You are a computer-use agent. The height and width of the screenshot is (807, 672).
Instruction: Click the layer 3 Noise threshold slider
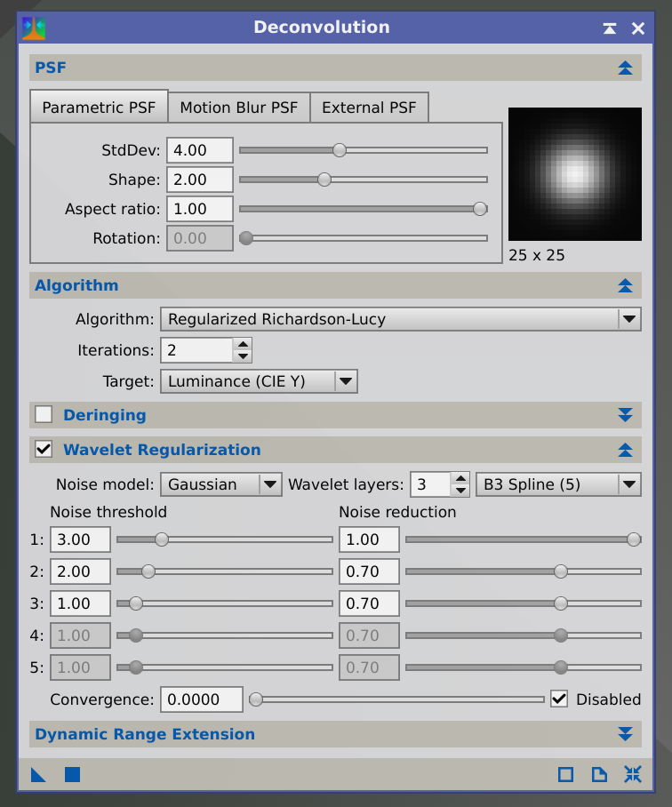coord(136,603)
